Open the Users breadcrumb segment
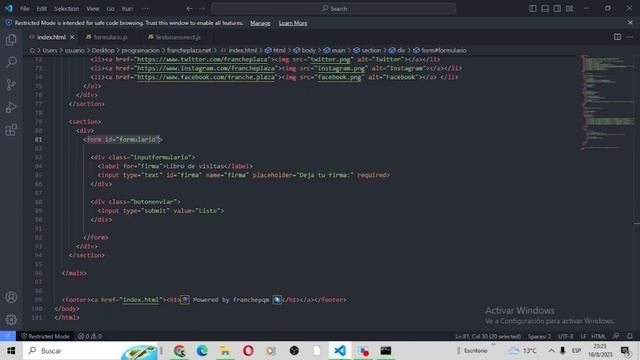Screen dimensions: 640x360 click(50, 51)
